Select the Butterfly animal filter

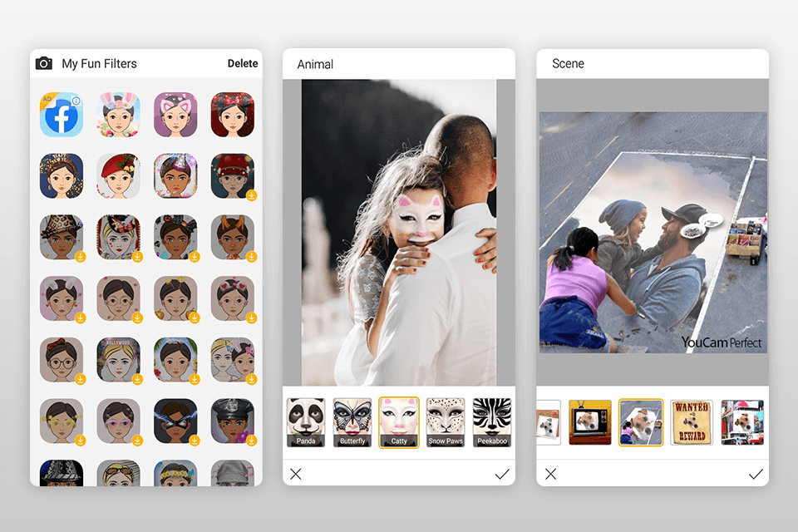click(352, 420)
